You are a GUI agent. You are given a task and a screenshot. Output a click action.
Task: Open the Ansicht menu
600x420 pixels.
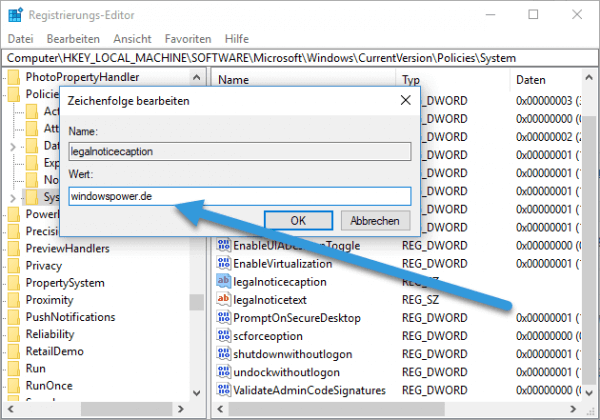coord(132,39)
